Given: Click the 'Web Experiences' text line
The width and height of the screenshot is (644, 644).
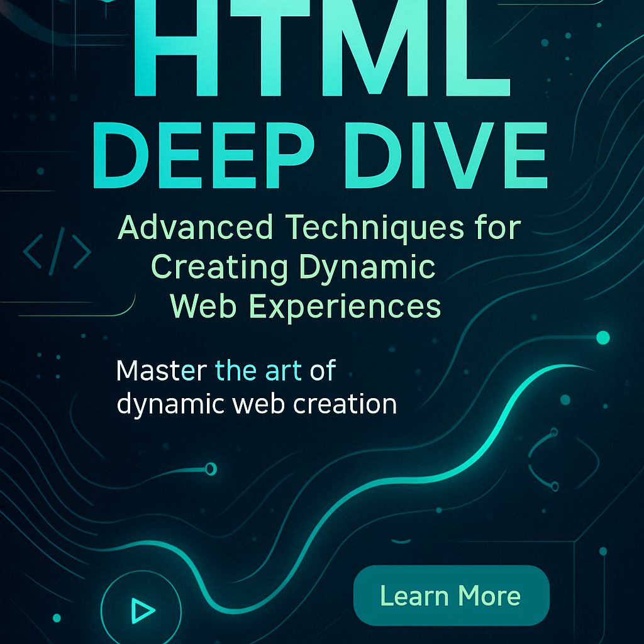Looking at the screenshot, I should (x=306, y=306).
